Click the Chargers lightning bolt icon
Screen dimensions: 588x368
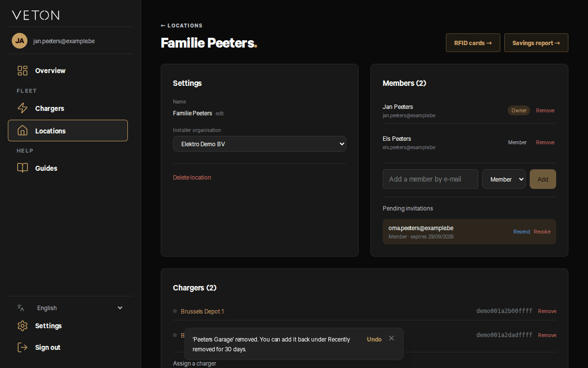pos(23,108)
